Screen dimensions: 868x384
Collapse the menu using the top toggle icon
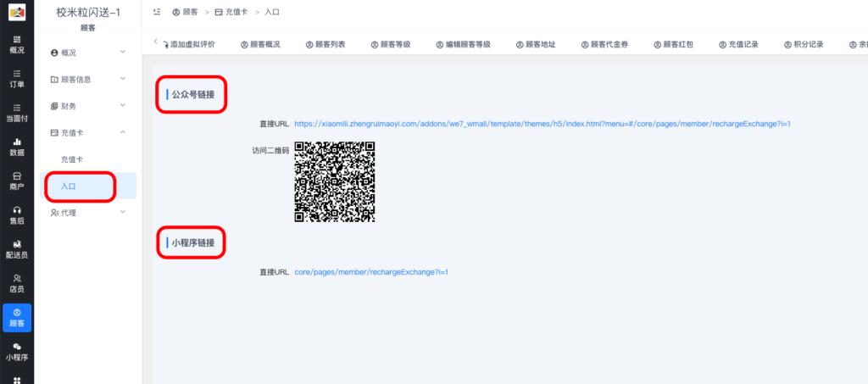click(x=157, y=12)
